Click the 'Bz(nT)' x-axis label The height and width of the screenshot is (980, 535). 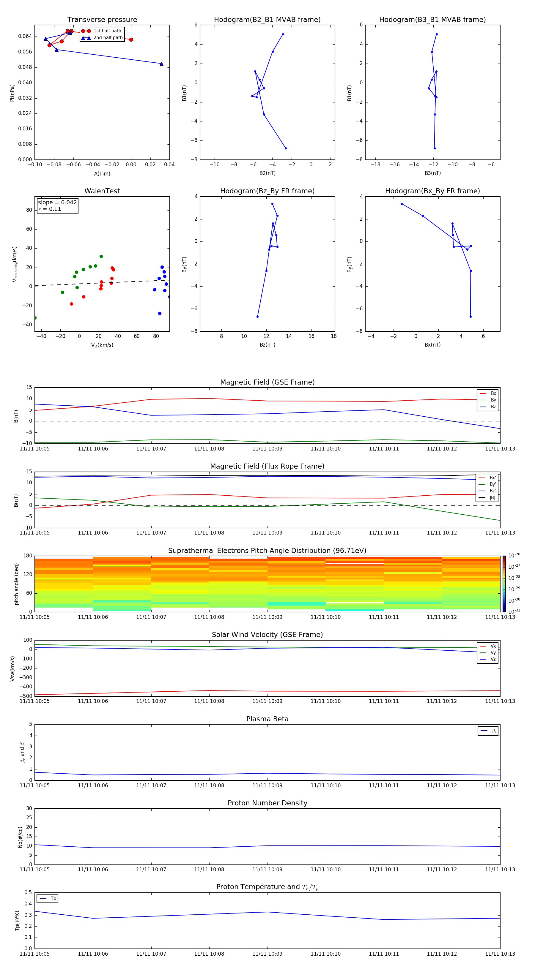tap(267, 345)
